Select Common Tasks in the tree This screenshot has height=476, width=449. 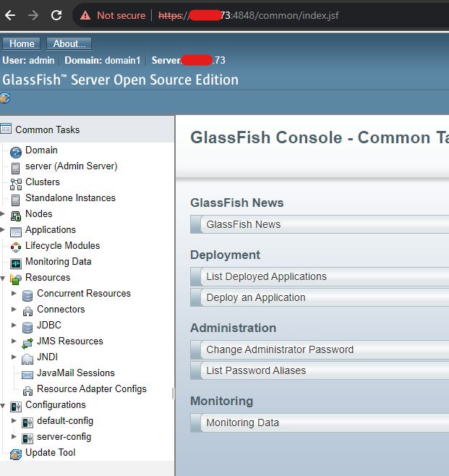click(x=47, y=130)
